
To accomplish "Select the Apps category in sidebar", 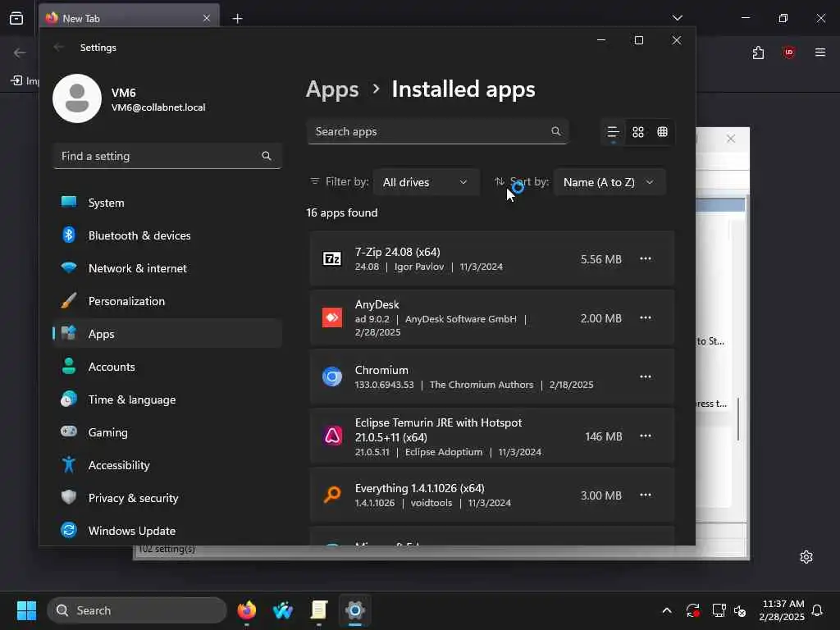I will [167, 334].
